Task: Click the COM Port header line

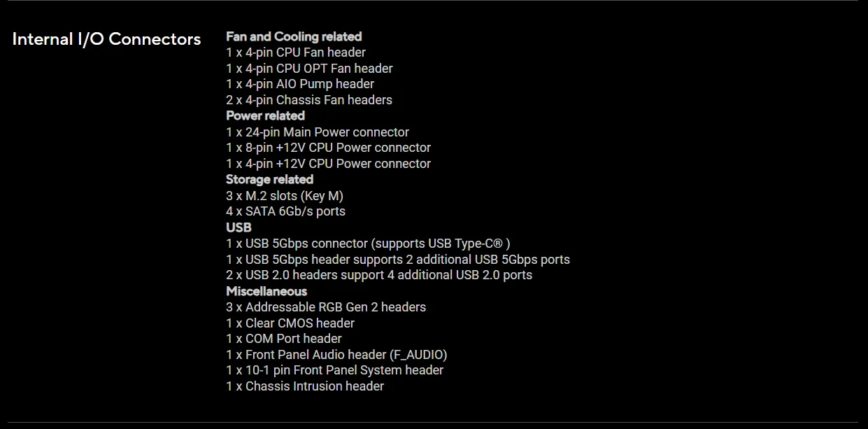Action: coord(284,339)
